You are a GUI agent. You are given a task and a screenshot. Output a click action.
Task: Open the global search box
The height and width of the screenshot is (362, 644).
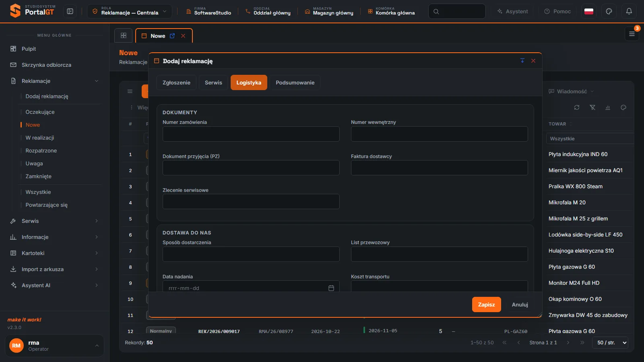[x=457, y=11]
